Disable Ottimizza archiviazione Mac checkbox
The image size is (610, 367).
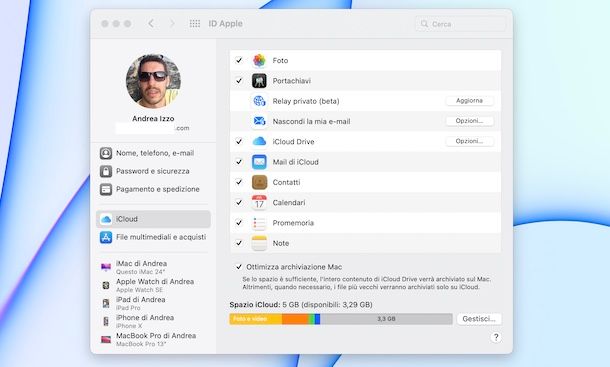pos(239,267)
